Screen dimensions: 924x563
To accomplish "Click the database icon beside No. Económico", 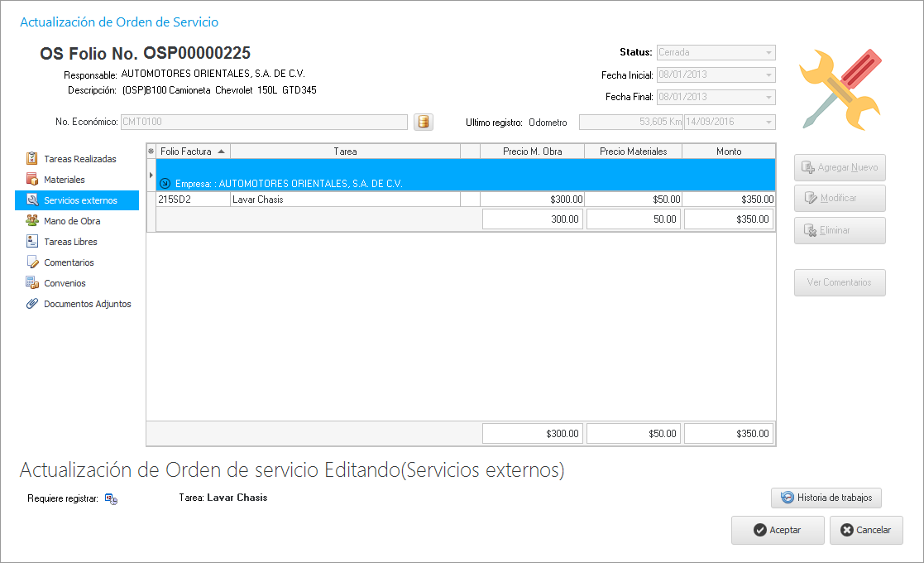I will (424, 123).
